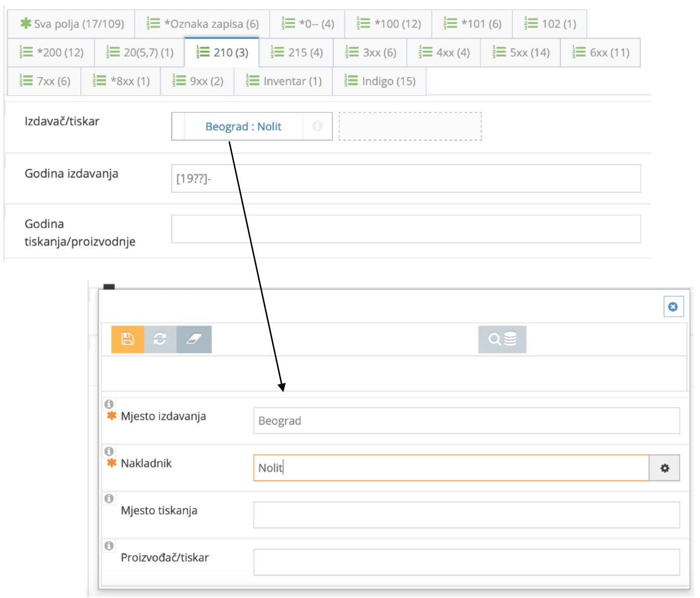Open the Sva polja (17/109) tab
Viewport: 700px width, 598px height.
[72, 24]
